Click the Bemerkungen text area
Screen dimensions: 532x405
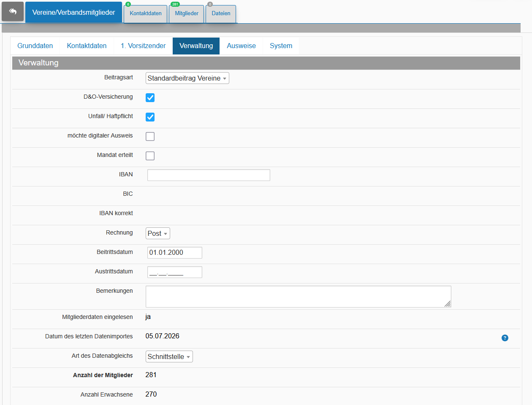tap(299, 297)
